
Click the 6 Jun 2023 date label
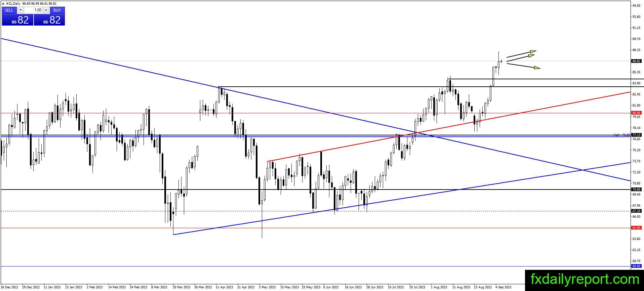[331, 287]
